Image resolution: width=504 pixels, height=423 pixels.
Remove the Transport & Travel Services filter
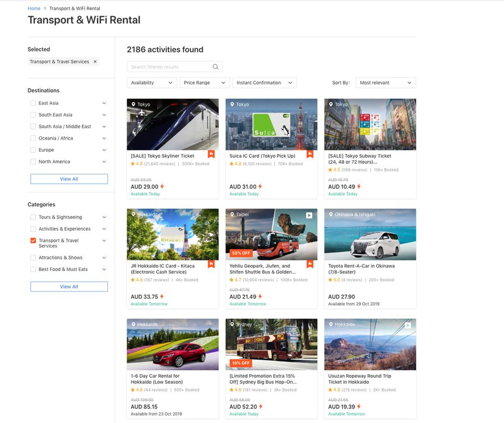click(95, 62)
